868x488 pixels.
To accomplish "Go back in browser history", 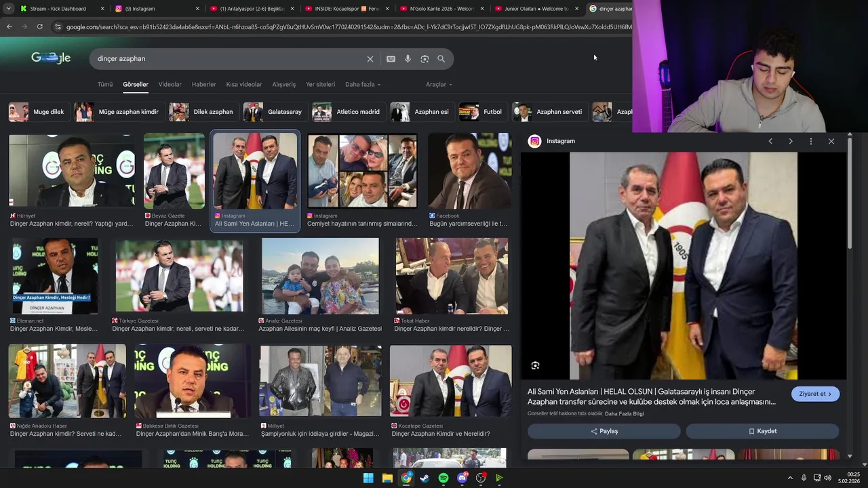I will [x=9, y=26].
